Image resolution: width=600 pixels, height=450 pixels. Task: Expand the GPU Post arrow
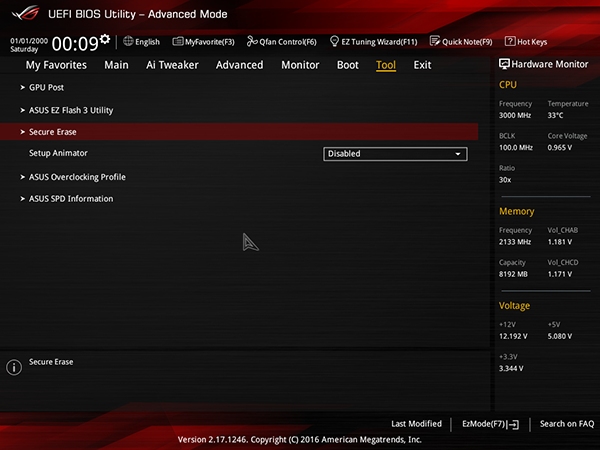pyautogui.click(x=23, y=88)
